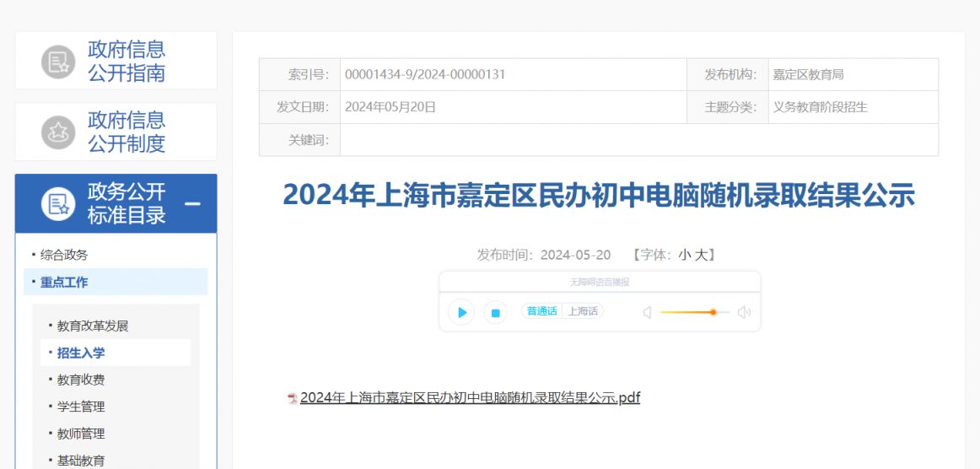Click the 政府信息公开制度 star icon
The width and height of the screenshot is (980, 469).
pos(58,132)
